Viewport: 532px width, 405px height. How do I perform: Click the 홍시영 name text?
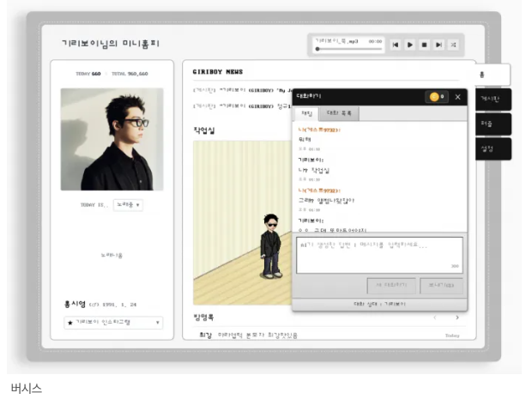click(x=75, y=304)
